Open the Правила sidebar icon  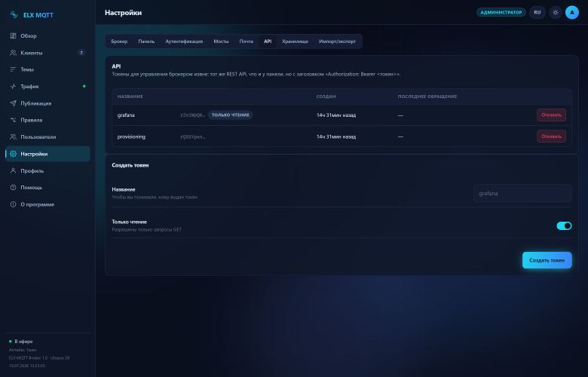click(x=13, y=120)
